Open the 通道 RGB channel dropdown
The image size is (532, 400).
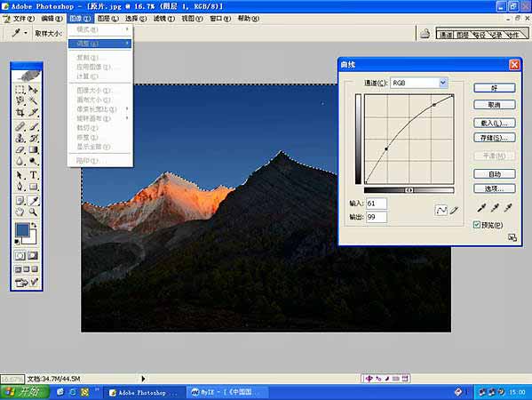point(418,83)
